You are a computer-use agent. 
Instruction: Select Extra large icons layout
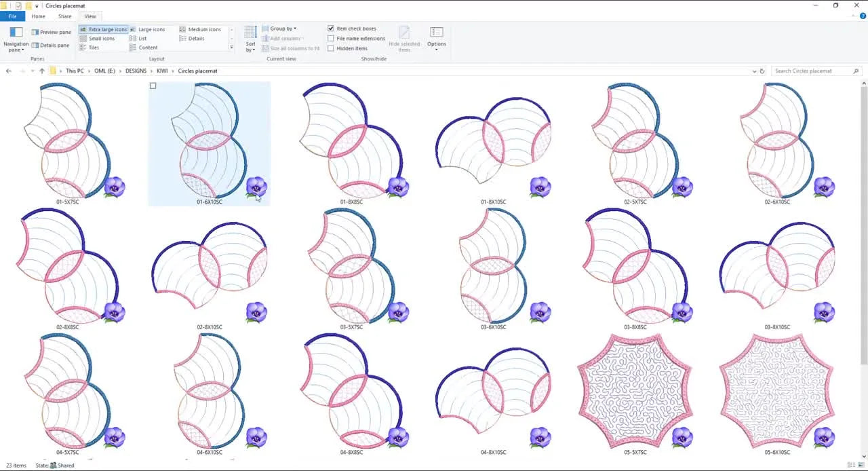click(x=103, y=29)
